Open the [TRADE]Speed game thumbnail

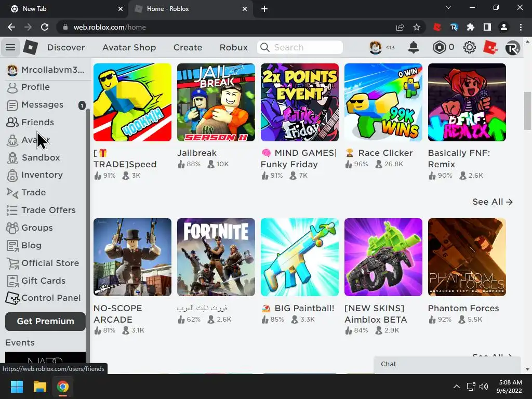[132, 102]
